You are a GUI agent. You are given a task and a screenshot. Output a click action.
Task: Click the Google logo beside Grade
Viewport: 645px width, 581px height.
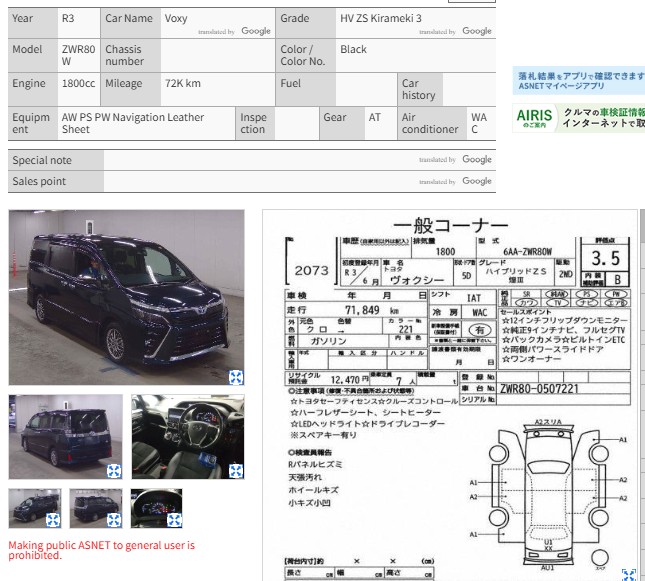477,31
